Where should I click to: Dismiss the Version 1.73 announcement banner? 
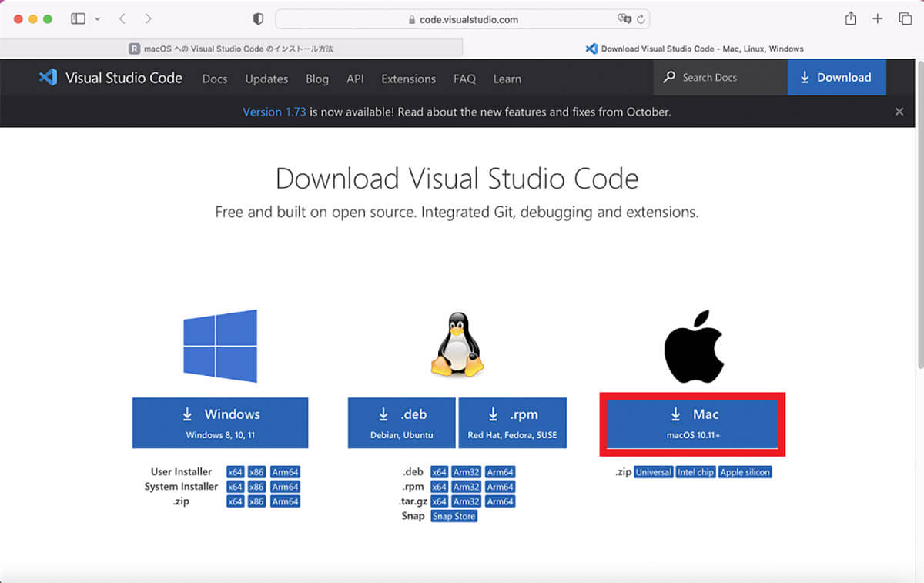coord(899,111)
